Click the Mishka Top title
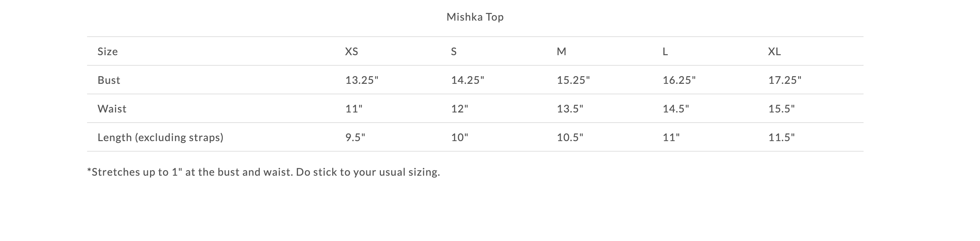 coord(475,17)
